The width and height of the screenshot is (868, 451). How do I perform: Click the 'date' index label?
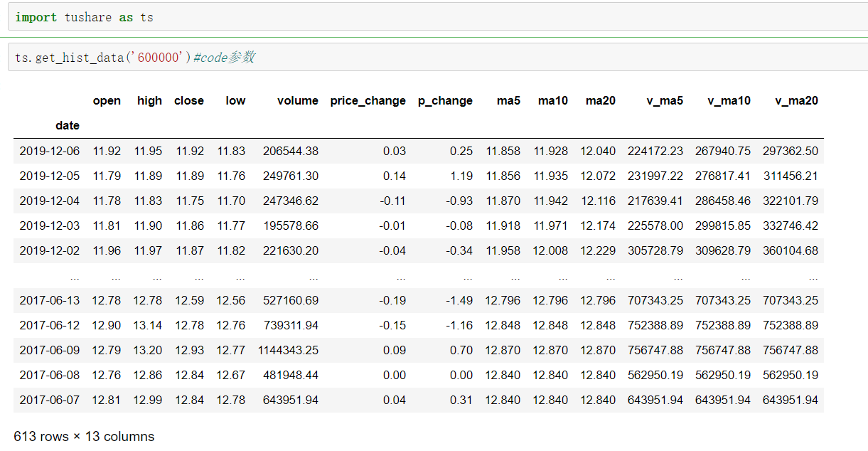(x=68, y=125)
